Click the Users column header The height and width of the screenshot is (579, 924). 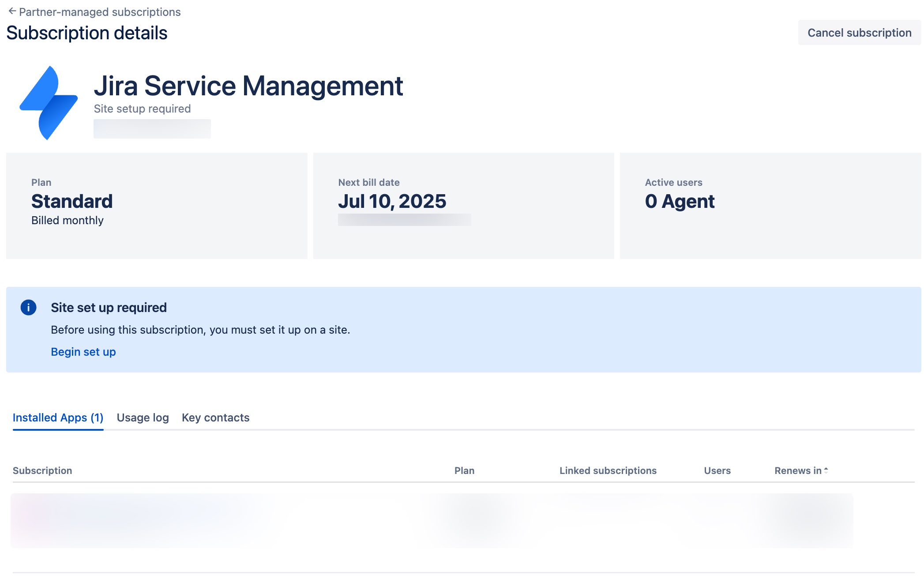tap(717, 470)
